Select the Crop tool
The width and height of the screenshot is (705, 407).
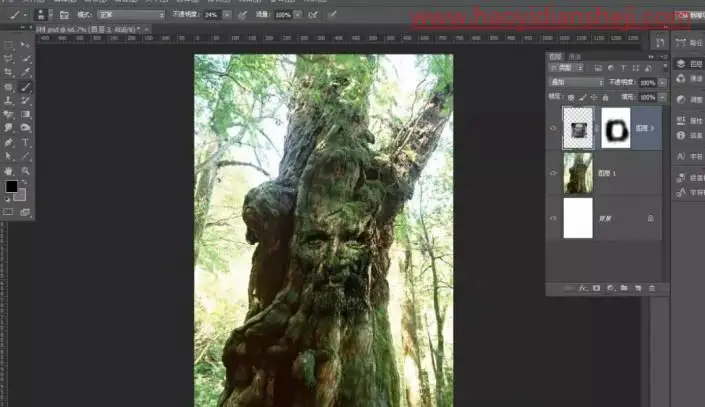click(9, 72)
